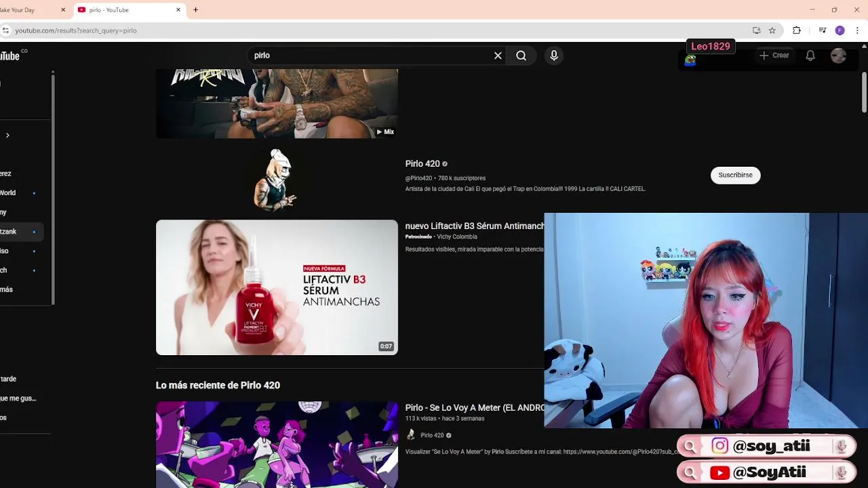This screenshot has width=868, height=488.
Task: Open the Chrome profile avatar
Action: [840, 30]
